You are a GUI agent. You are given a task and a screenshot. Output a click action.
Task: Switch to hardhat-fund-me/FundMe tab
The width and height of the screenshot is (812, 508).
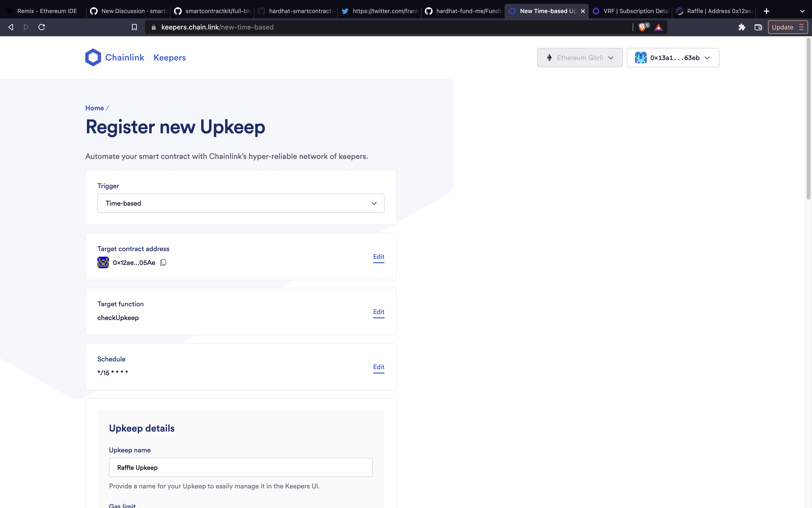tap(463, 11)
